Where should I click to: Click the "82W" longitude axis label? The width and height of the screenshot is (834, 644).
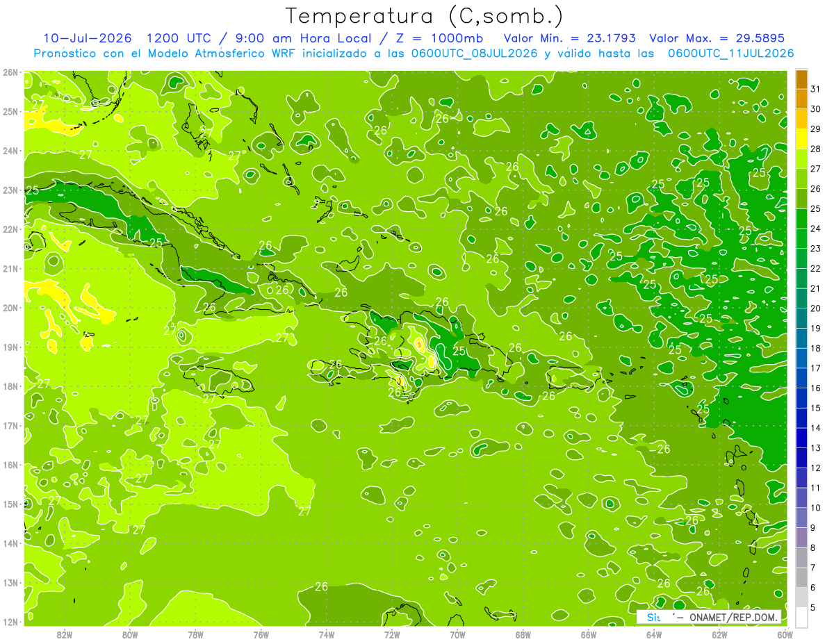click(65, 634)
